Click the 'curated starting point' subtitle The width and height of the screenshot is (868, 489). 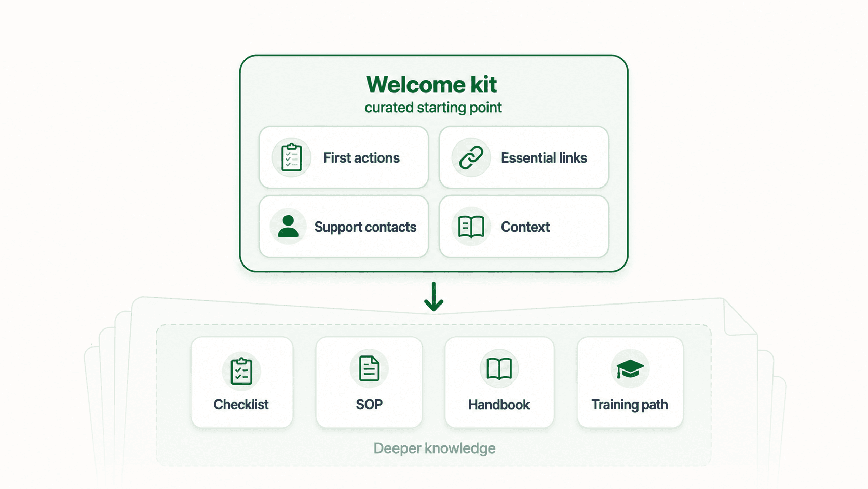(433, 108)
